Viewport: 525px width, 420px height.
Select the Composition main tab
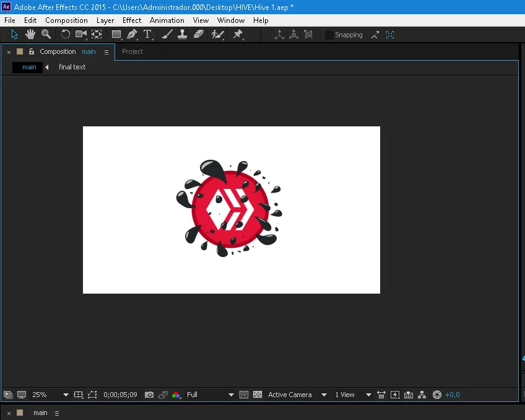(x=67, y=51)
